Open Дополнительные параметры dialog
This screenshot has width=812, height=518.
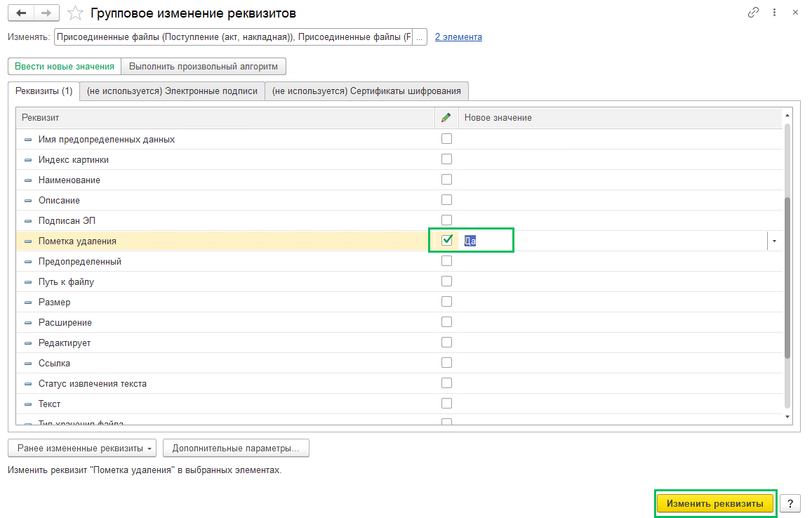point(236,448)
